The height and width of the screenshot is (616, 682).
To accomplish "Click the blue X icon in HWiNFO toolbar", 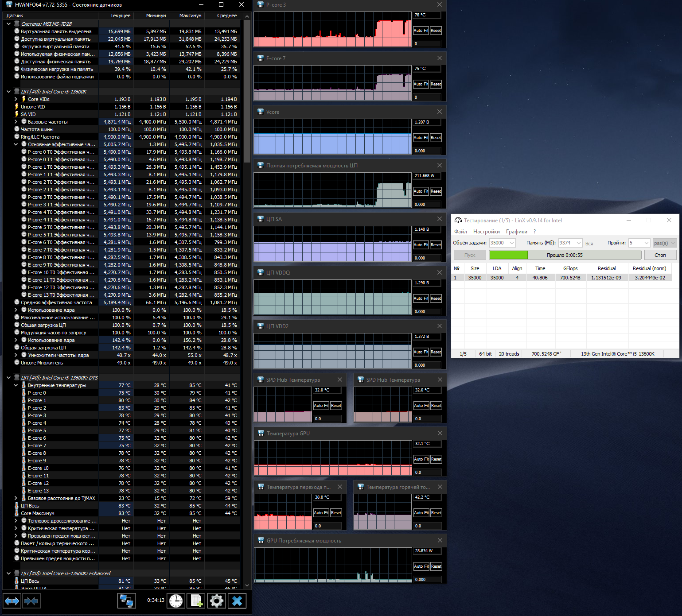I will tap(237, 601).
